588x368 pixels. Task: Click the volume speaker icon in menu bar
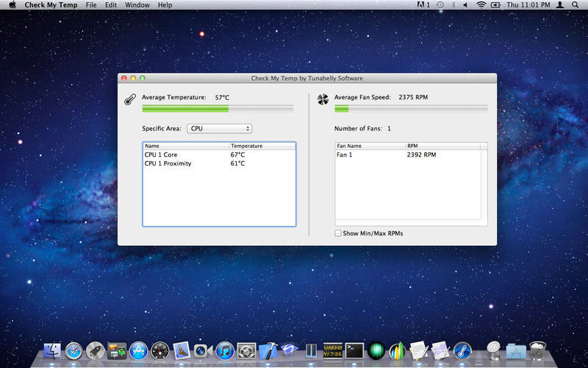(465, 5)
